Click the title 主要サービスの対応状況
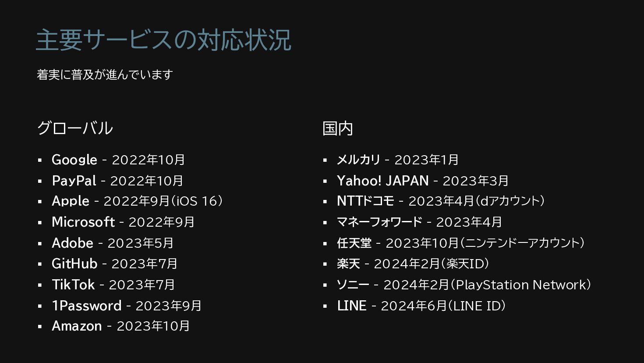 pyautogui.click(x=163, y=40)
